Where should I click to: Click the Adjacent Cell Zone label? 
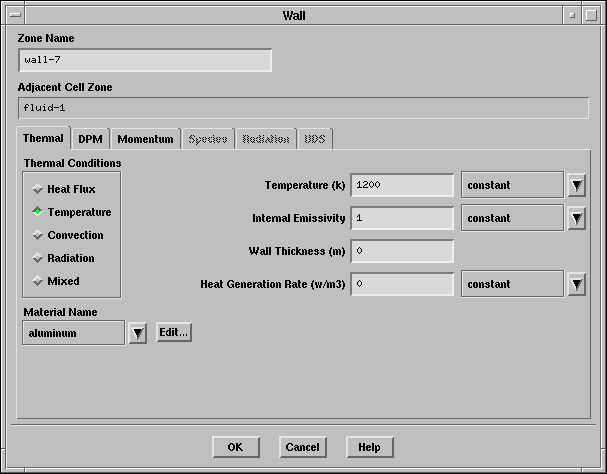coord(65,87)
